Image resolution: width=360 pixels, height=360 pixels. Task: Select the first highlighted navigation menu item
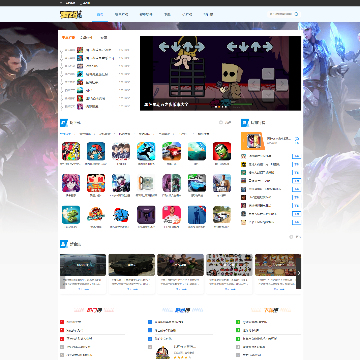pos(100,14)
